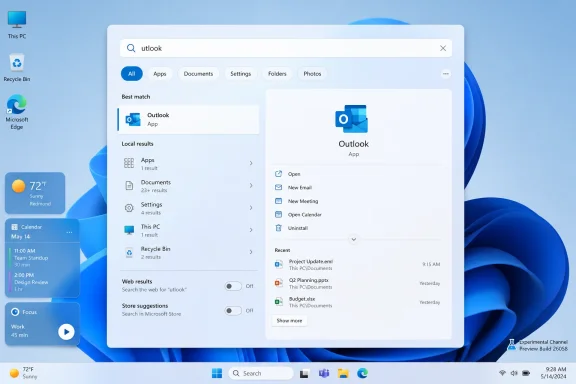Turn on Store suggestions toggle
576x384 pixels.
point(233,311)
